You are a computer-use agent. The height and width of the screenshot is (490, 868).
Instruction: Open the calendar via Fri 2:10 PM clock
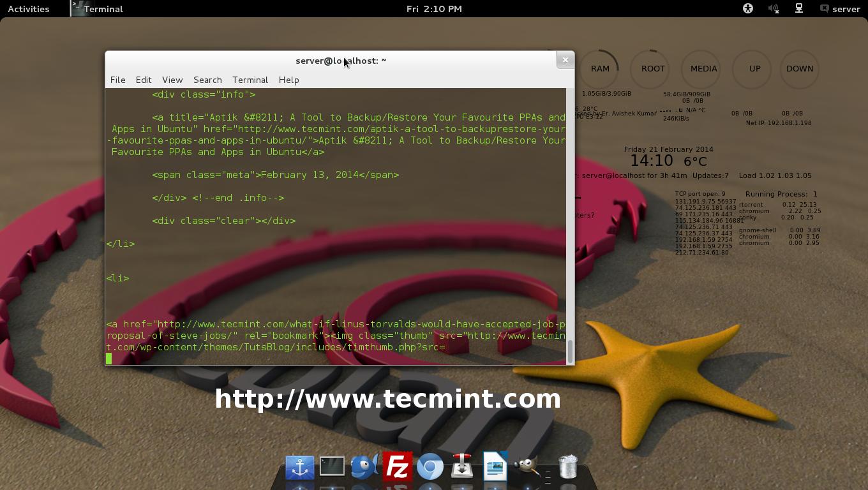coord(434,8)
